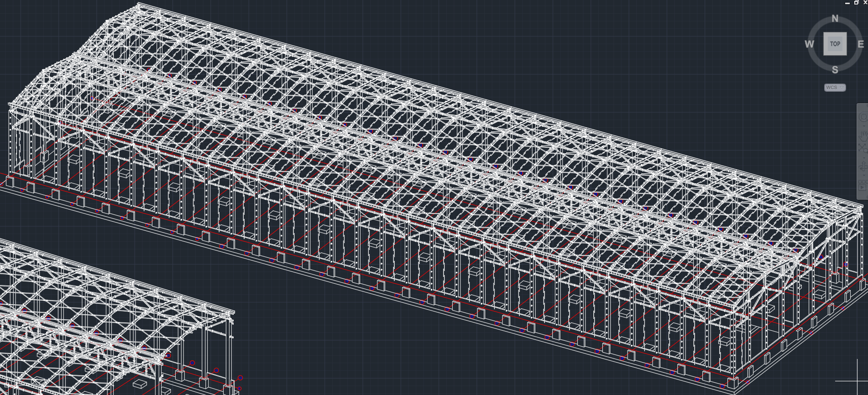Restore down the drawing viewport window
The height and width of the screenshot is (395, 868).
click(857, 3)
